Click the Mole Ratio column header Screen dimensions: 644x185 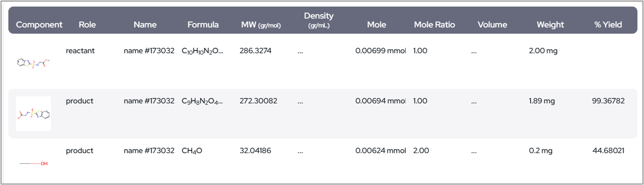[x=434, y=25]
